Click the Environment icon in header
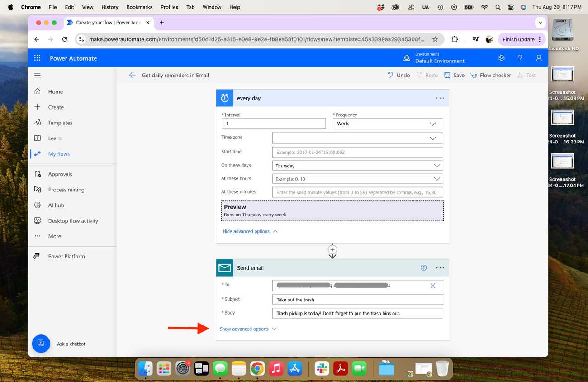The width and height of the screenshot is (588, 382). [x=407, y=58]
